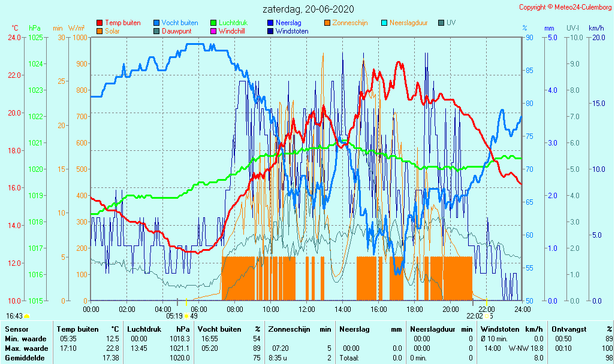Click the blue Vocht buiten legend square
The width and height of the screenshot is (615, 364).
coord(156,23)
